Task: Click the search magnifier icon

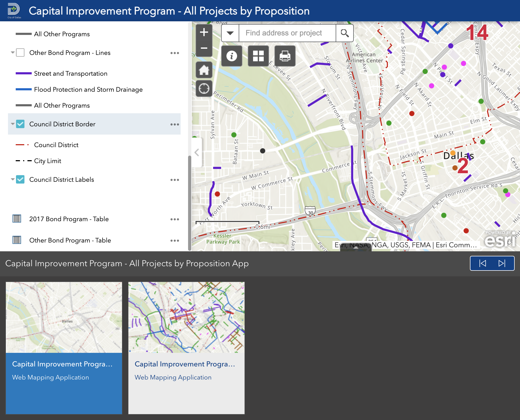Action: [x=345, y=33]
